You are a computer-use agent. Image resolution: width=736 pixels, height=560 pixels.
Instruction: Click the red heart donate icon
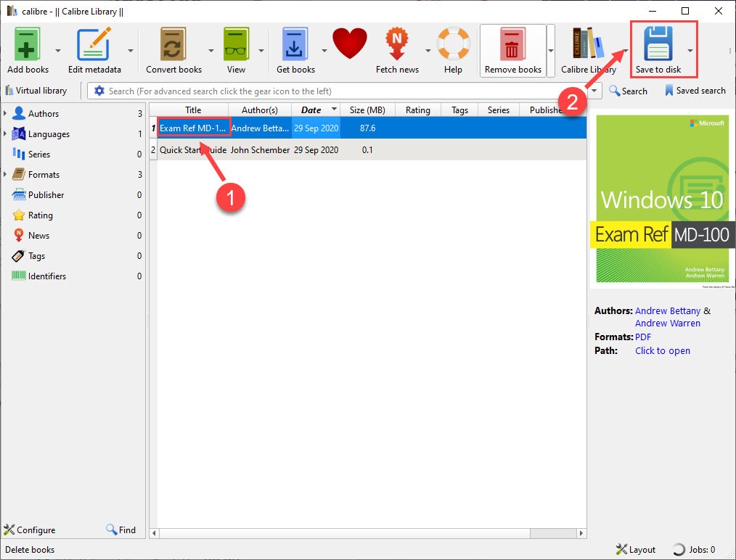click(350, 43)
